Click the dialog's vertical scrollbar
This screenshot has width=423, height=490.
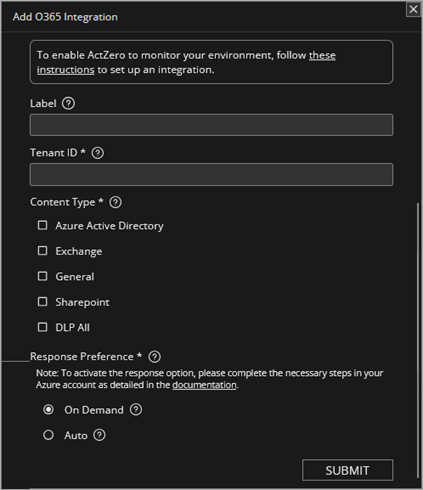click(x=417, y=340)
